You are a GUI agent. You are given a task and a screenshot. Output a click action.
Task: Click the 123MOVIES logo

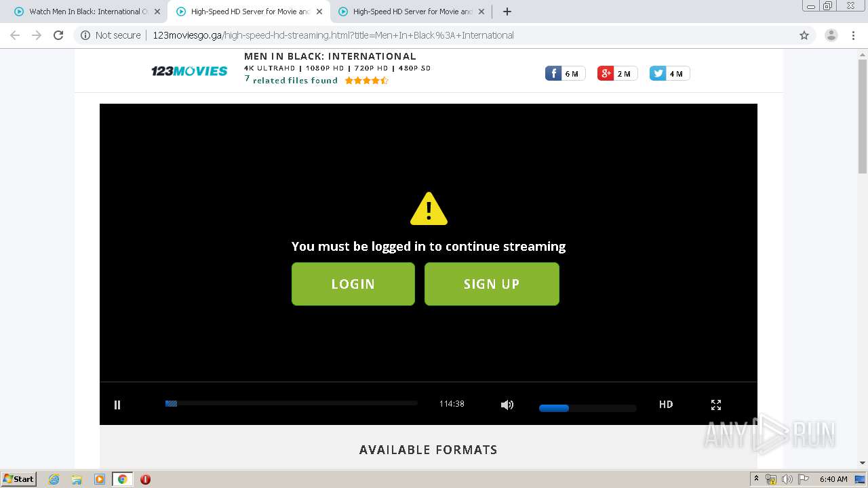[189, 70]
